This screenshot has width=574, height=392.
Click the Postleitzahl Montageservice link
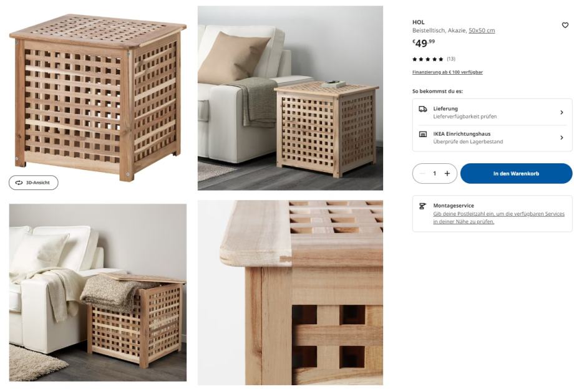(499, 218)
